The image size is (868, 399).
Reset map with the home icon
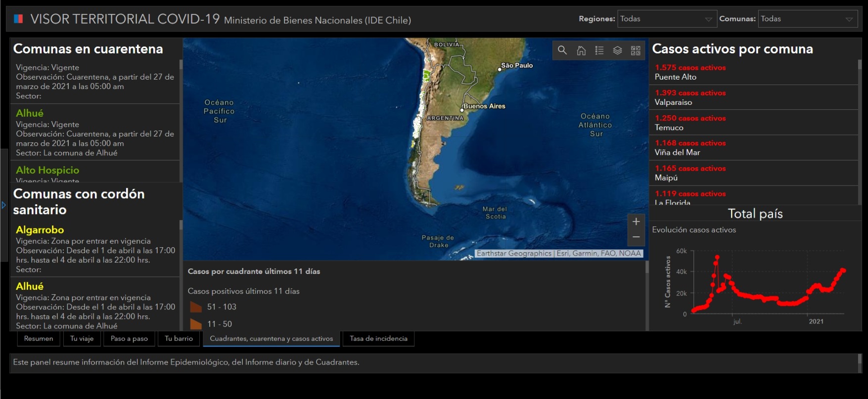click(581, 50)
